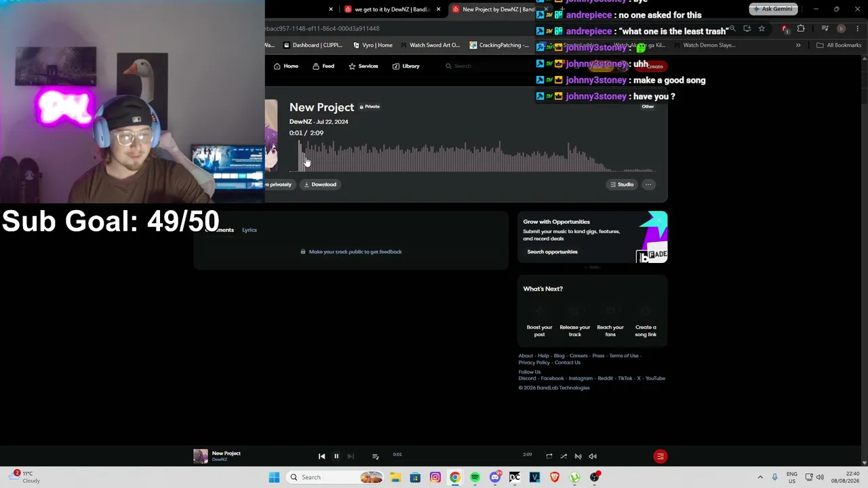
Task: Open the Library section
Action: [x=406, y=66]
